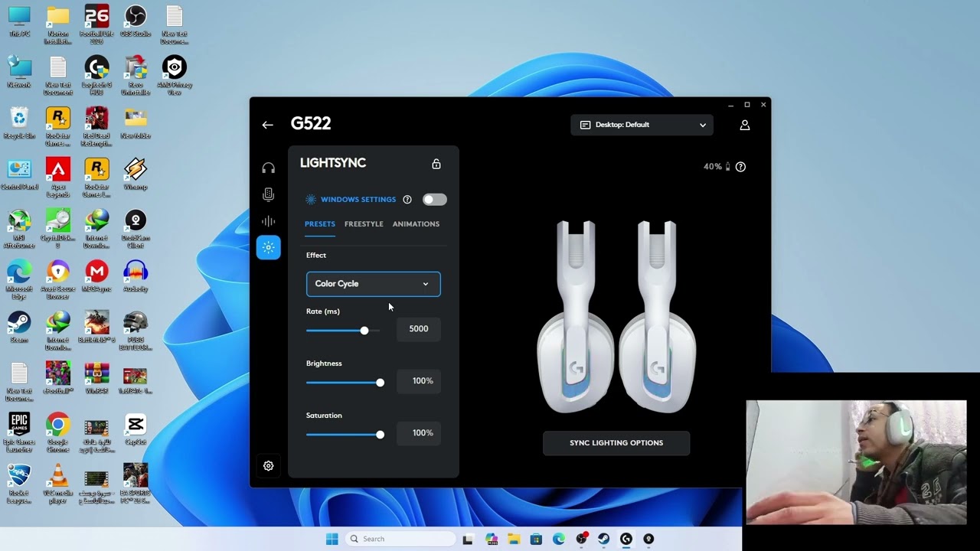This screenshot has height=551, width=980.
Task: Go back using the arrow beside G522
Action: coord(267,125)
